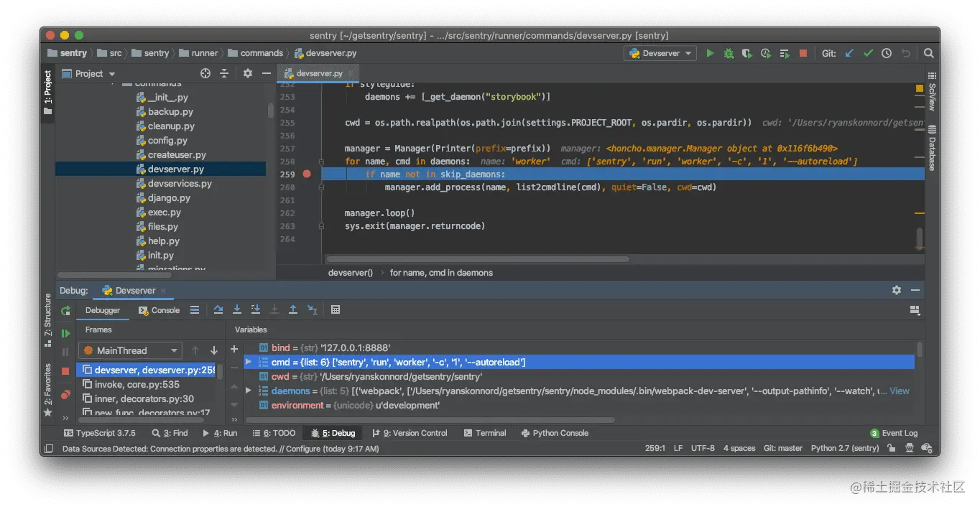Collapse the for loop fold marker at line 258
The image size is (980, 509).
(x=323, y=161)
